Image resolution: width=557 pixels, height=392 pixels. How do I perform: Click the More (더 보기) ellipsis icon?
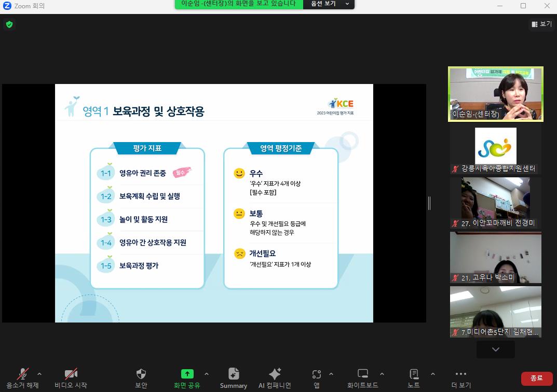[x=460, y=374]
